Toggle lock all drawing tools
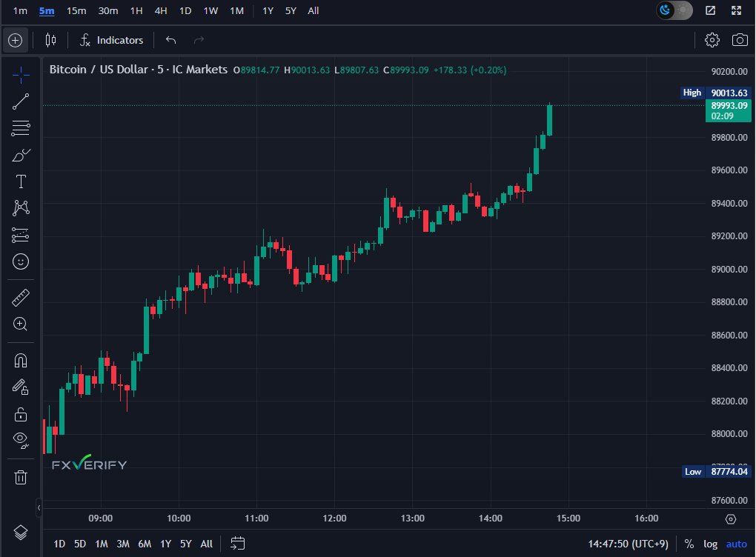Image resolution: width=756 pixels, height=557 pixels. point(21,414)
